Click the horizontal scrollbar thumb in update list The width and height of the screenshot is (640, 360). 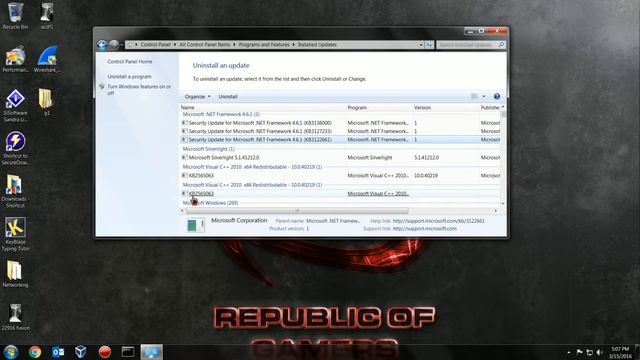pos(297,211)
